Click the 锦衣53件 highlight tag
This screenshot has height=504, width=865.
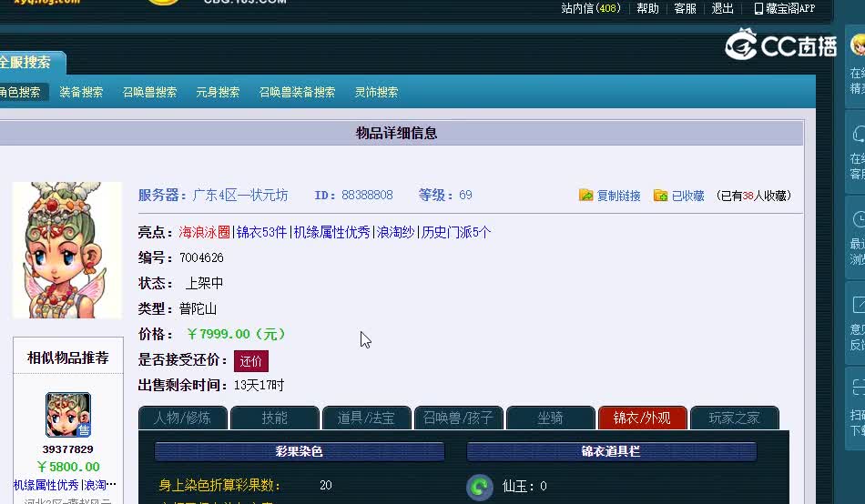pyautogui.click(x=261, y=232)
